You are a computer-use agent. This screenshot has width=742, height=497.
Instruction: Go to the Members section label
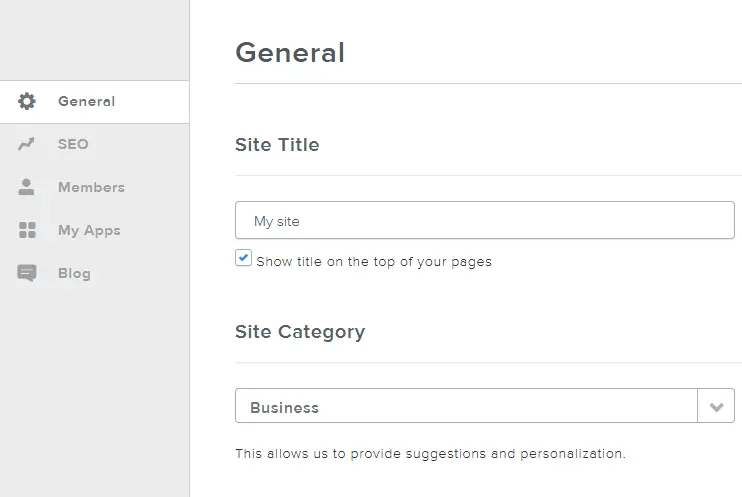pyautogui.click(x=91, y=187)
